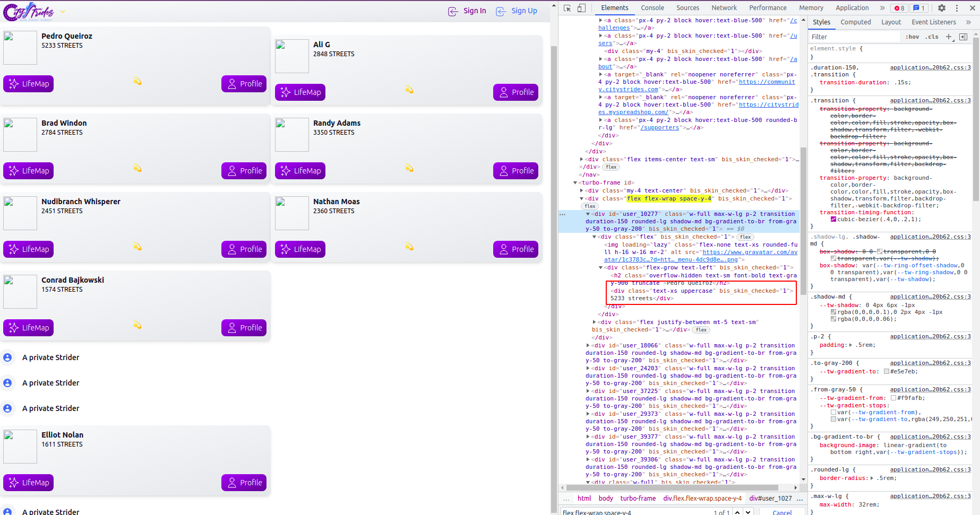Switch to the Network tab
Screen dimensions: 980x515
tap(724, 8)
